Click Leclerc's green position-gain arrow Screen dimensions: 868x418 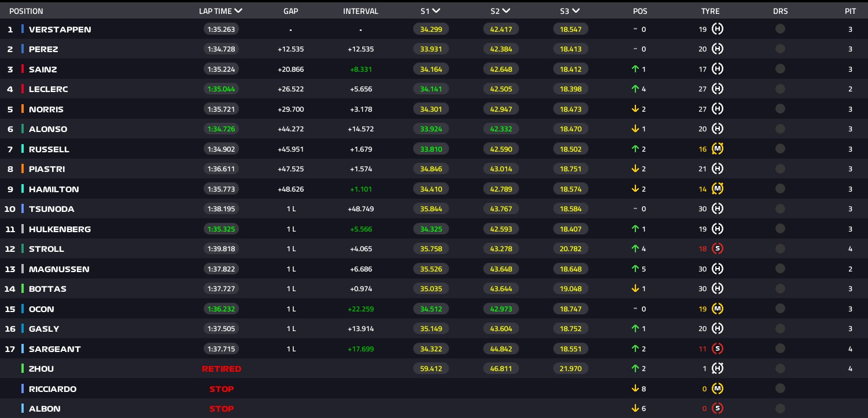click(x=635, y=89)
